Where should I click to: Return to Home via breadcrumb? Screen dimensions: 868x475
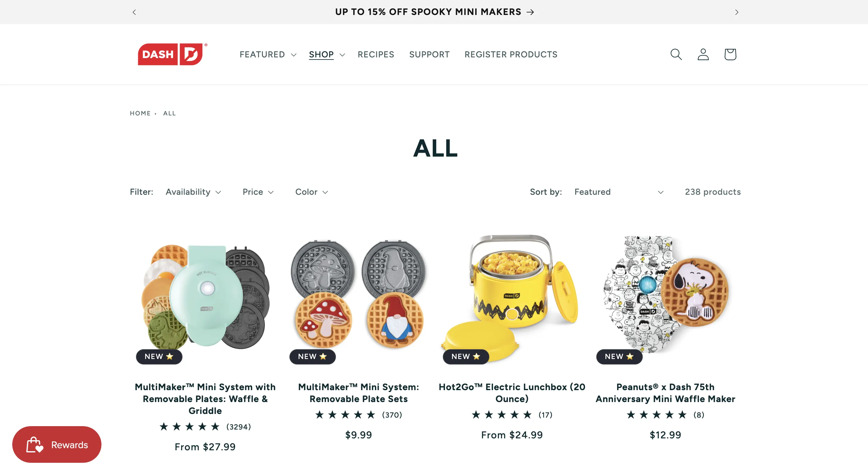click(x=140, y=114)
